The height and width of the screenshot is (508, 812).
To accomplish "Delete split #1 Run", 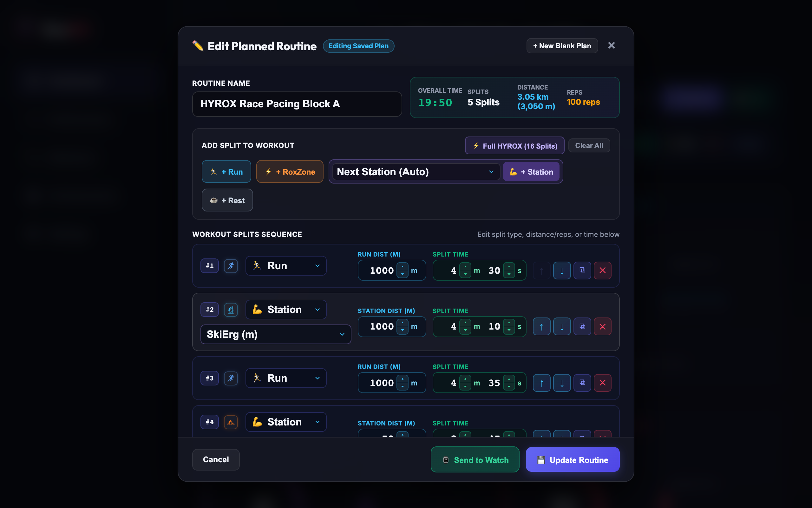I will [602, 271].
